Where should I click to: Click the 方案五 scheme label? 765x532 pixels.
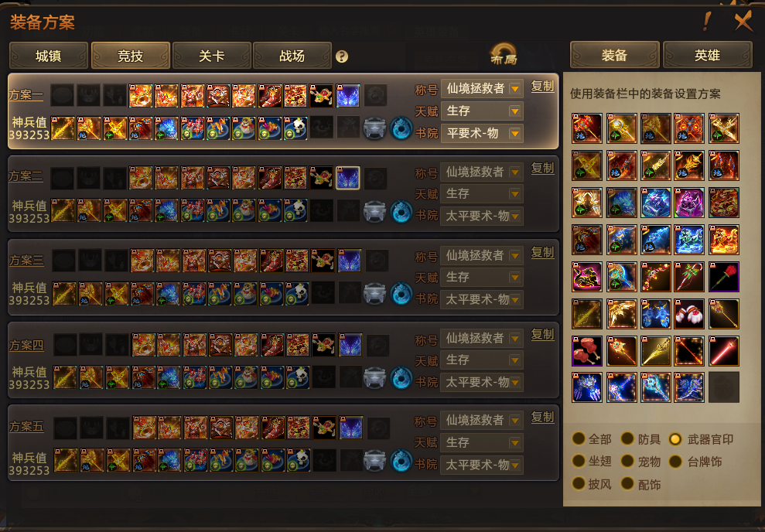tap(26, 427)
